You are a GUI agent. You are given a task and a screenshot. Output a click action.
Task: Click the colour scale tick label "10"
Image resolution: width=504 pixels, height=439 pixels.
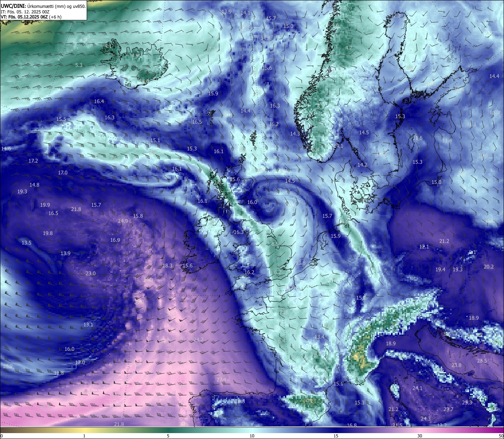[252, 436]
